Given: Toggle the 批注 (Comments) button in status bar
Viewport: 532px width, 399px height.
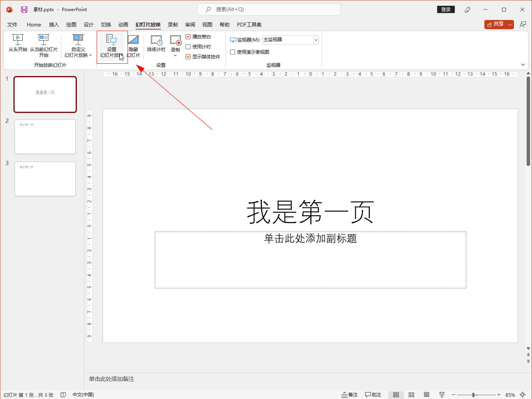Looking at the screenshot, I should point(373,395).
